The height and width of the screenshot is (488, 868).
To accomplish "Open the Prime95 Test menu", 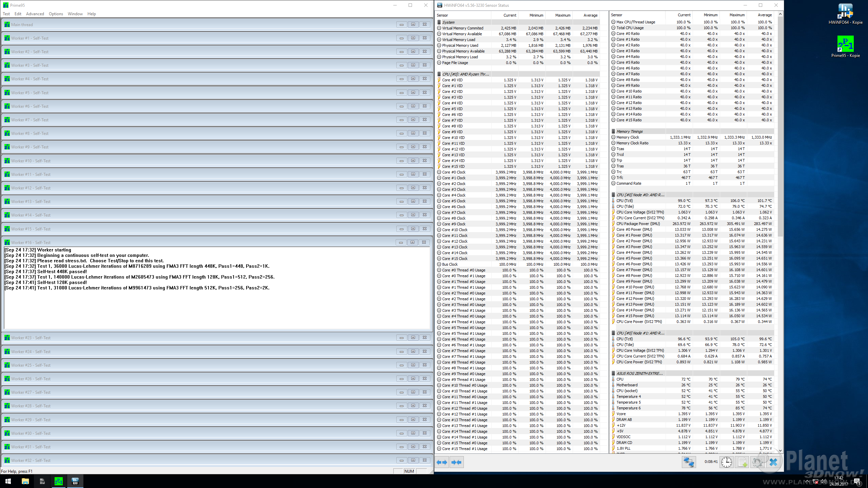I will [6, 14].
